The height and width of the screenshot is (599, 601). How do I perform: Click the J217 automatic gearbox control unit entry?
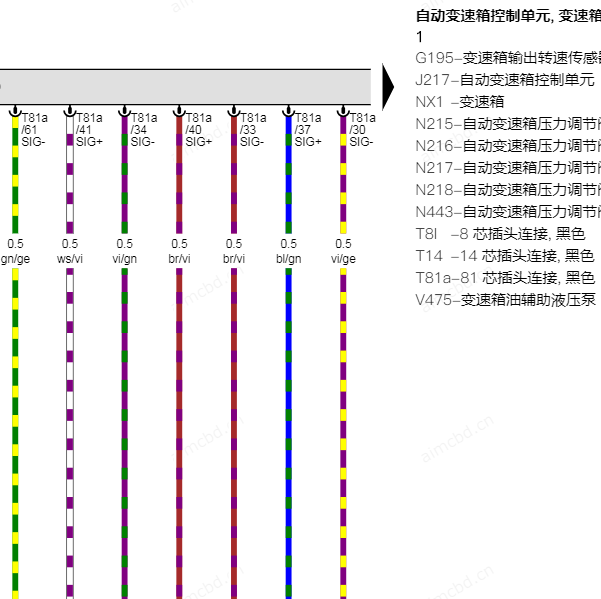[x=505, y=80]
